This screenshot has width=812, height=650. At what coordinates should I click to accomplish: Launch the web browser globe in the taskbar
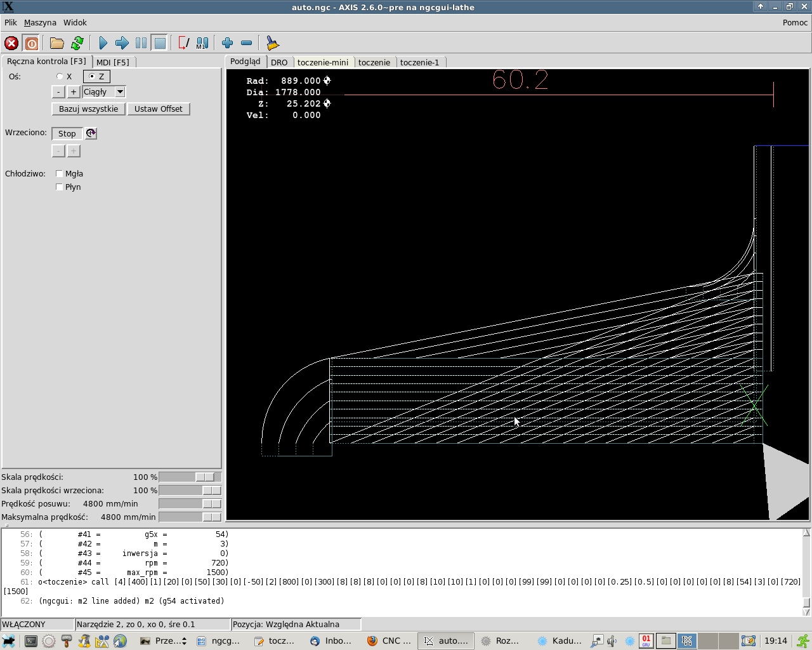pos(120,641)
